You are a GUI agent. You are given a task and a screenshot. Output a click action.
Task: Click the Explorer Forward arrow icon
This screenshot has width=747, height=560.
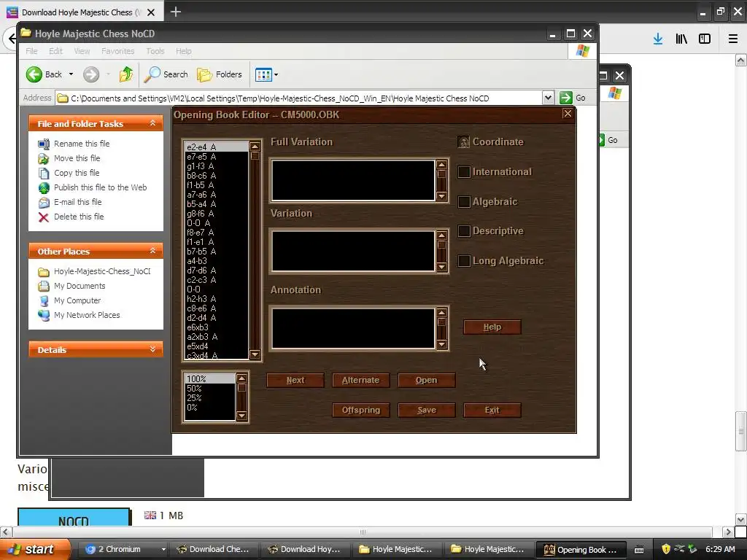91,74
